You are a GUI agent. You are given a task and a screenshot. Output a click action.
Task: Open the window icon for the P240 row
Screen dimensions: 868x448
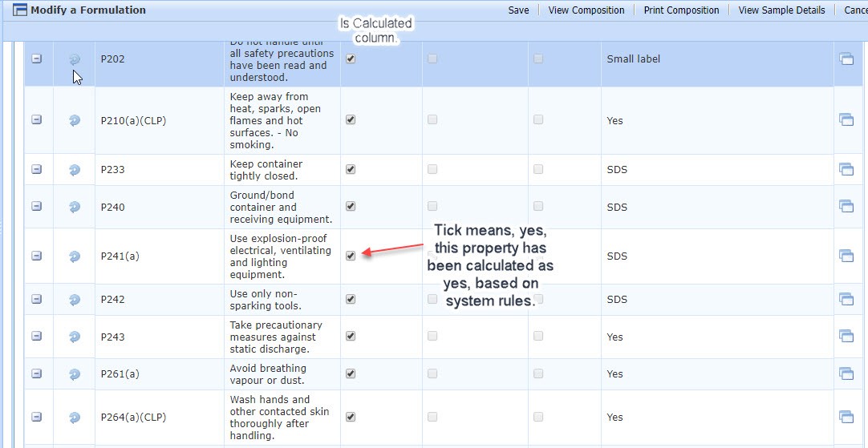[x=846, y=206]
